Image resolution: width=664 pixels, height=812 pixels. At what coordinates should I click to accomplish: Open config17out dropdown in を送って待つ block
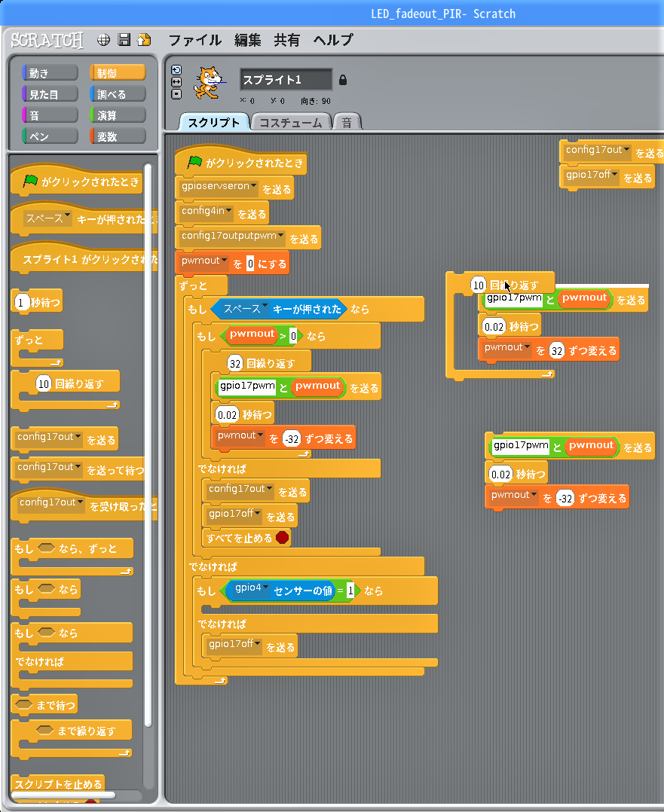pyautogui.click(x=78, y=467)
